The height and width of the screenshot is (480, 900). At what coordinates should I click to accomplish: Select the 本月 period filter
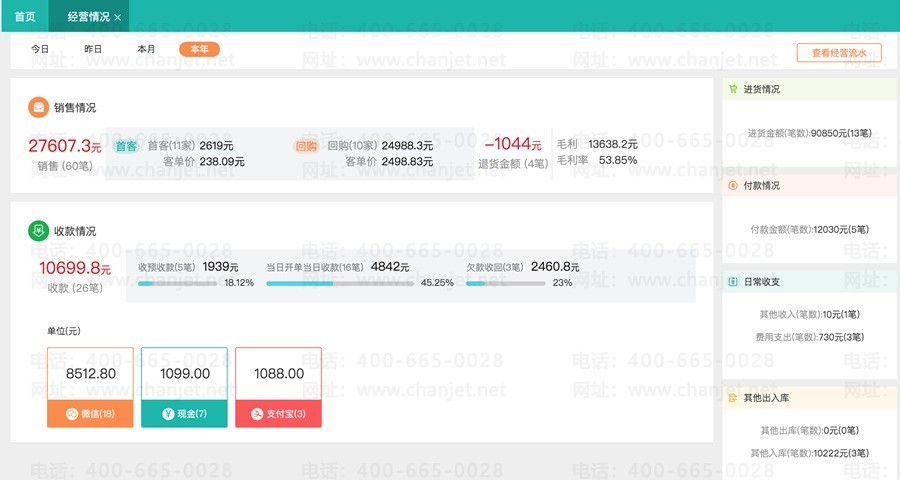(146, 49)
